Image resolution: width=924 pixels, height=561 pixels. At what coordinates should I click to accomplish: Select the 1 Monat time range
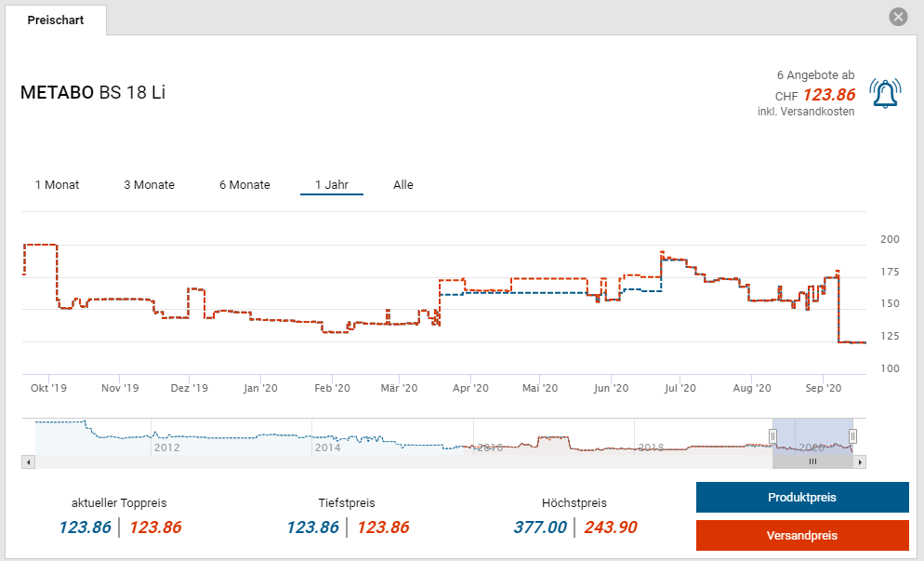pyautogui.click(x=57, y=185)
